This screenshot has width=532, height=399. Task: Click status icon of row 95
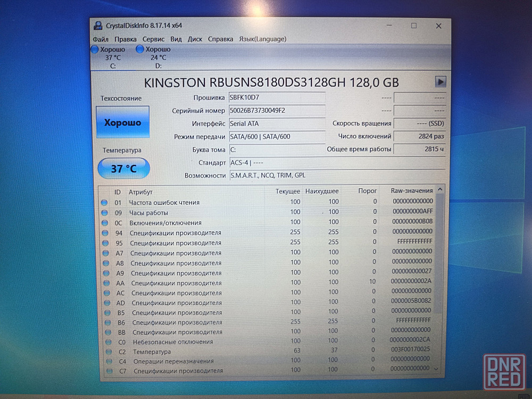[105, 243]
